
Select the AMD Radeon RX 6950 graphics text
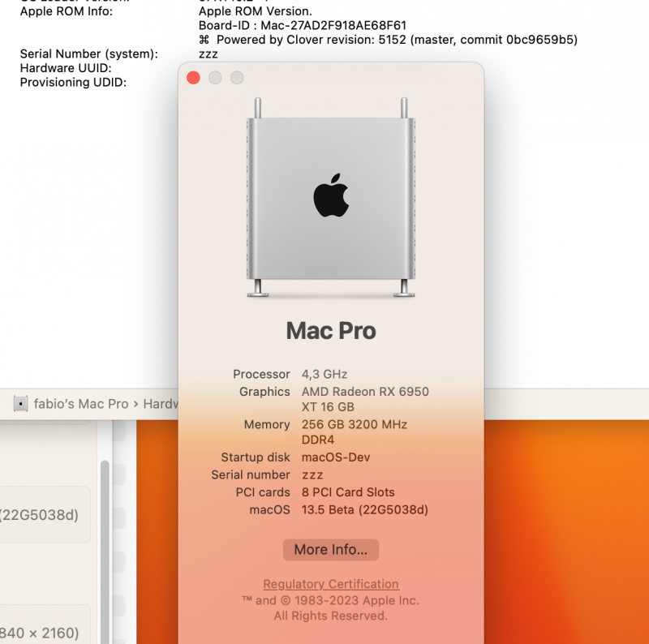(365, 399)
